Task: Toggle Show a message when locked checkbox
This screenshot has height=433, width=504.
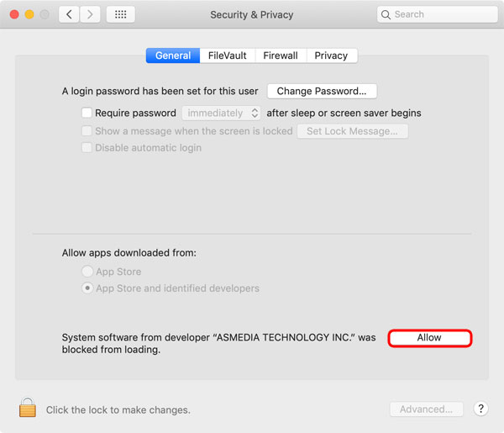Action: tap(87, 131)
